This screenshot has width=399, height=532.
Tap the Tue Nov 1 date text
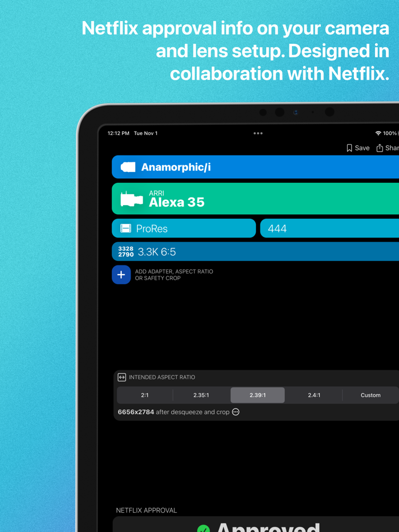tap(146, 133)
